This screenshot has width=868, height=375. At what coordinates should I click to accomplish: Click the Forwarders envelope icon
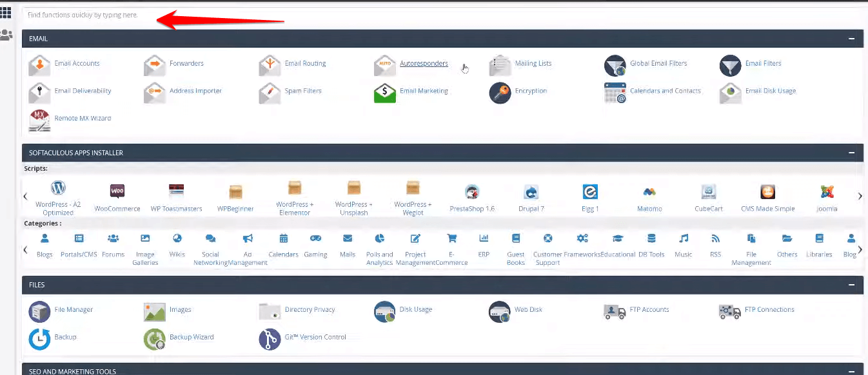[x=155, y=64]
